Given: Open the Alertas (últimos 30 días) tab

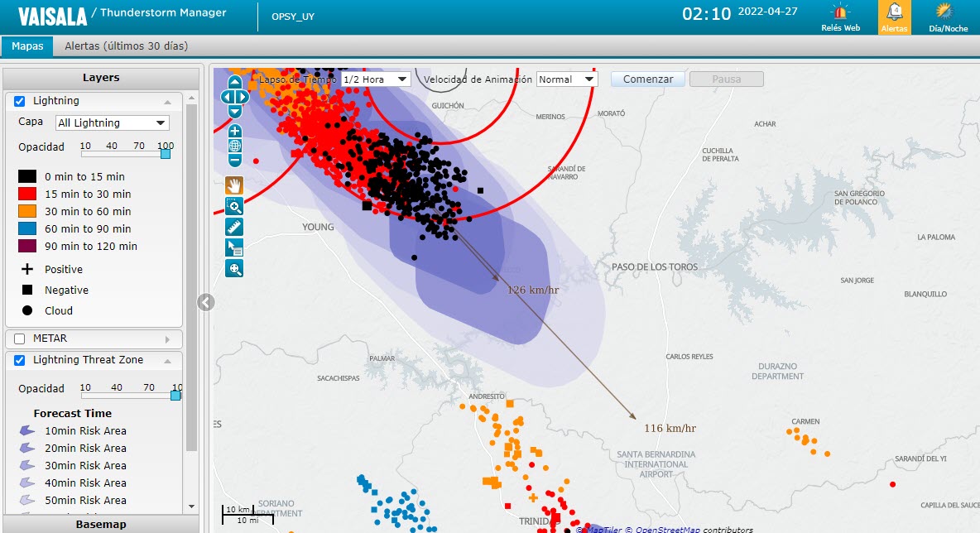Looking at the screenshot, I should pos(127,46).
